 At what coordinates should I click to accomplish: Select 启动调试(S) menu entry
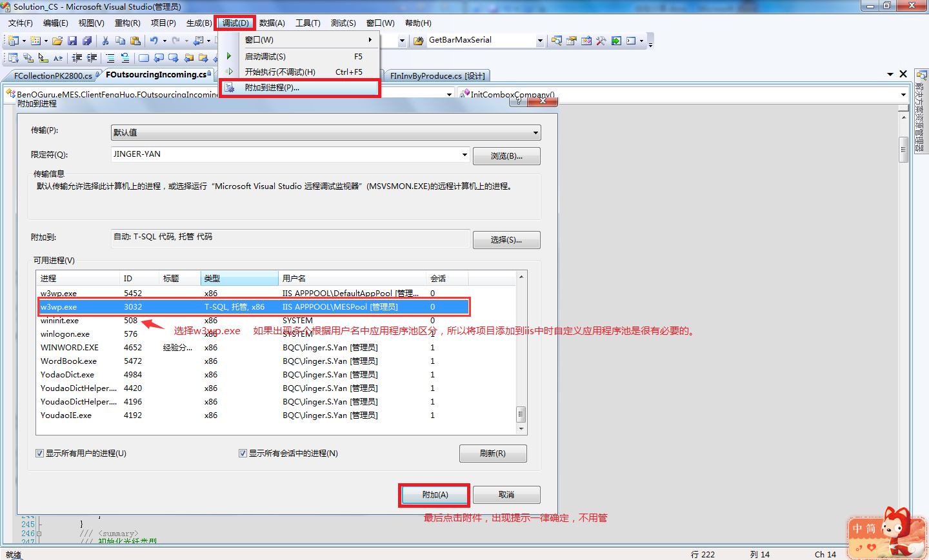point(299,57)
